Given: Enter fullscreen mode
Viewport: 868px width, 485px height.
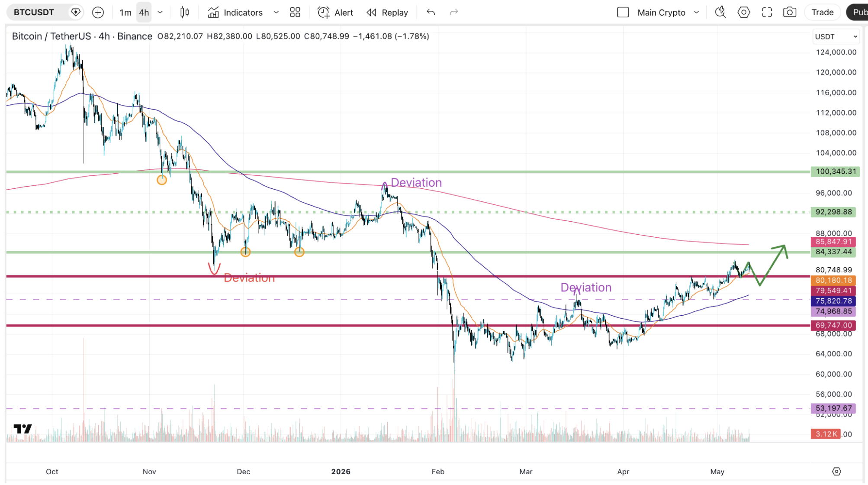Looking at the screenshot, I should [x=767, y=12].
